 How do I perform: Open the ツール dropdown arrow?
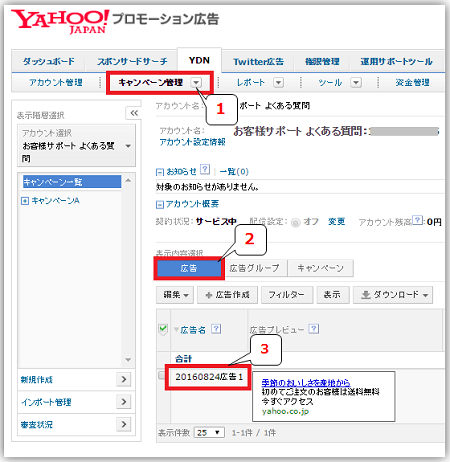coord(356,82)
